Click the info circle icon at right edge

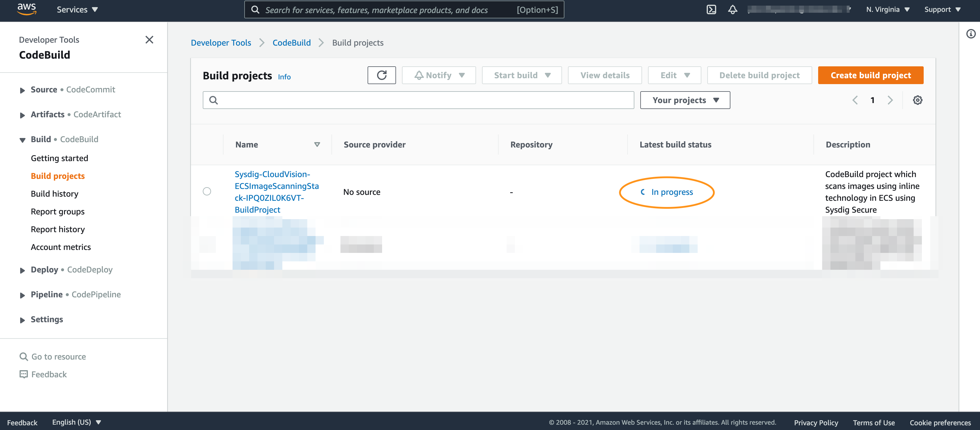971,34
